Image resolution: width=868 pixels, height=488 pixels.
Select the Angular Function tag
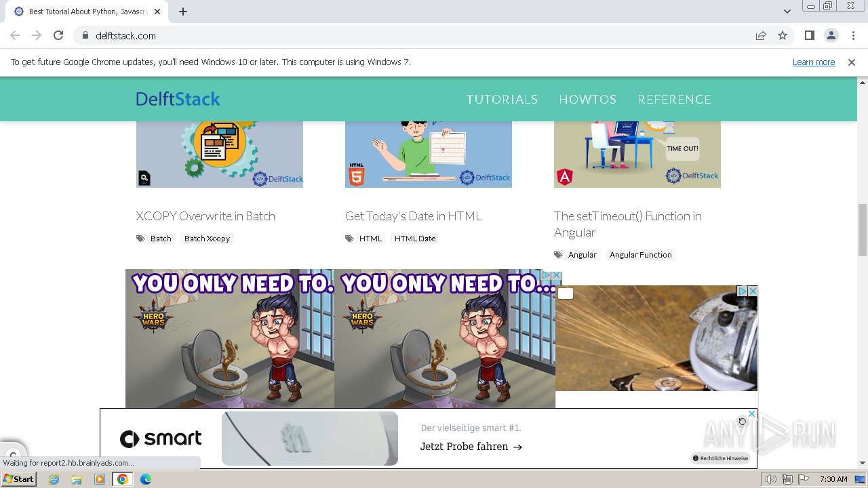click(640, 255)
